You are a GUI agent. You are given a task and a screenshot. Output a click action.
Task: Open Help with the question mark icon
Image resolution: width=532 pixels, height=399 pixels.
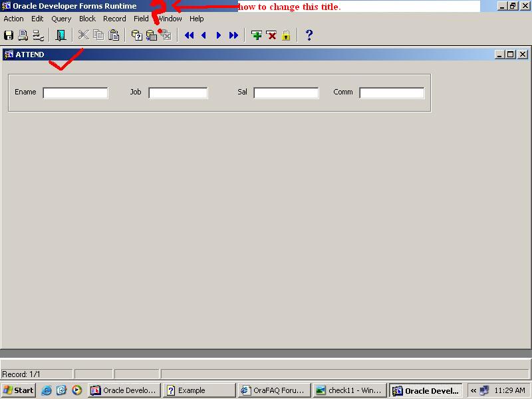pyautogui.click(x=309, y=35)
